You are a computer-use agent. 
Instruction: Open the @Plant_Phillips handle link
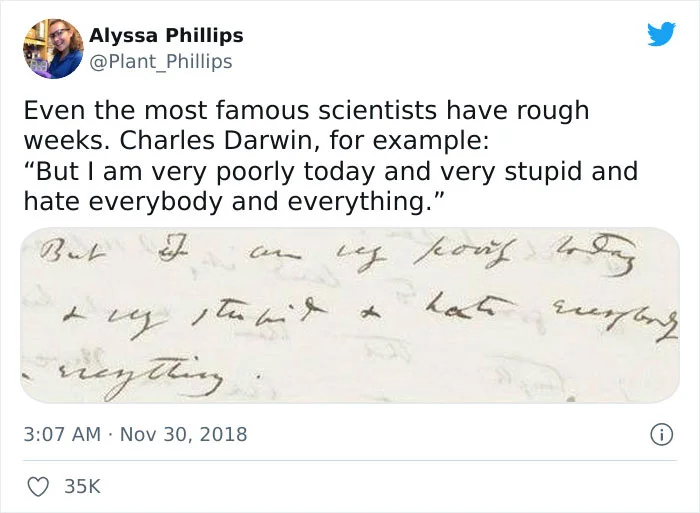(161, 61)
